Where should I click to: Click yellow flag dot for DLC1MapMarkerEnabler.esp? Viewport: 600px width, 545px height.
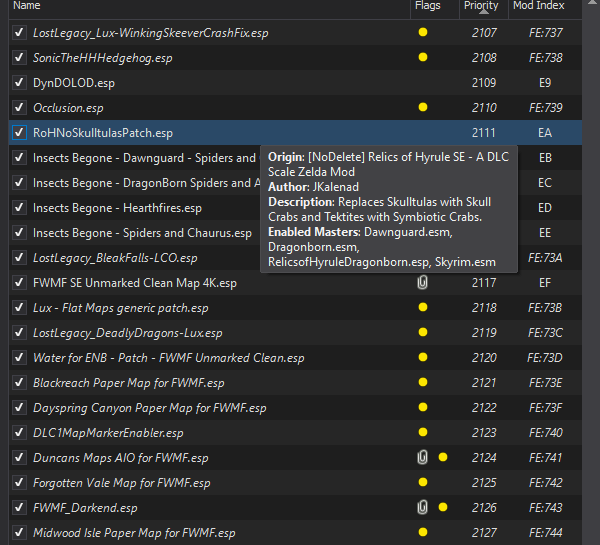pos(423,432)
